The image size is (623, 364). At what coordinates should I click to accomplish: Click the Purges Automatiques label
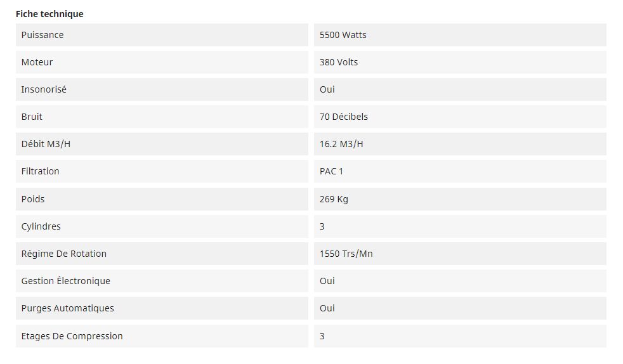click(68, 308)
